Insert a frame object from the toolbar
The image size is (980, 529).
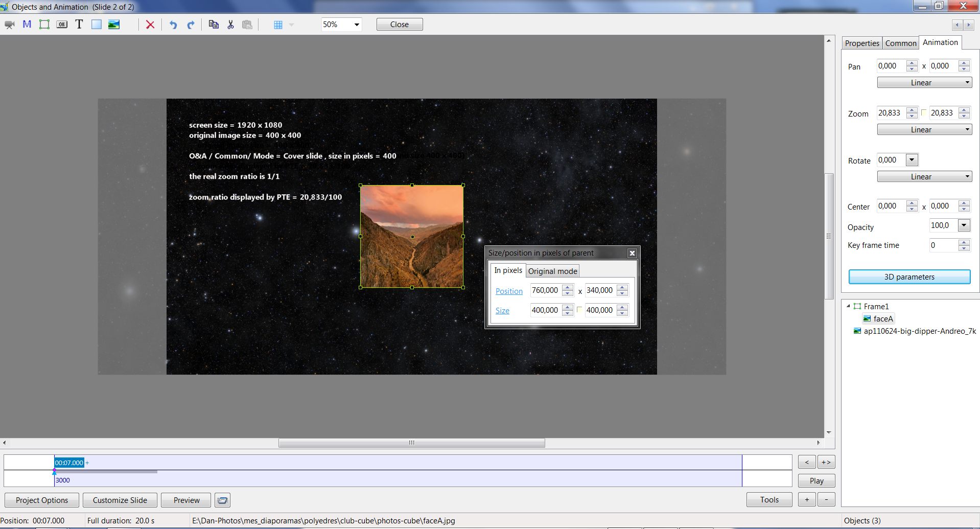coord(44,25)
